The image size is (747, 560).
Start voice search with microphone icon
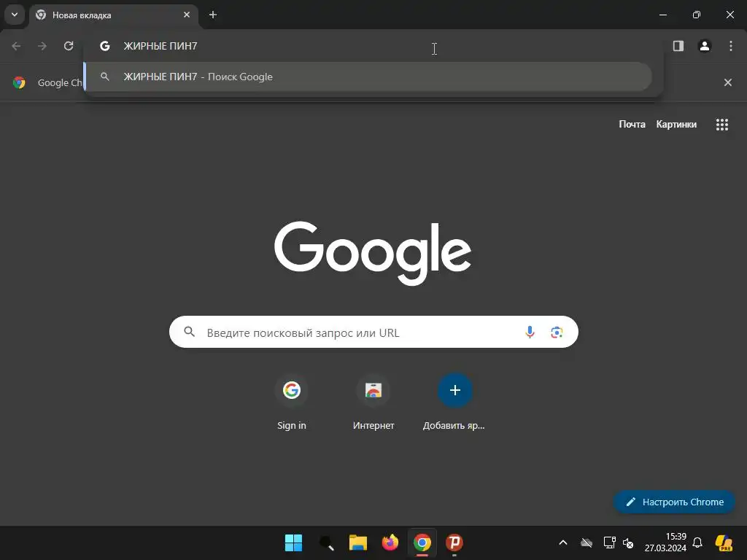[x=530, y=332]
